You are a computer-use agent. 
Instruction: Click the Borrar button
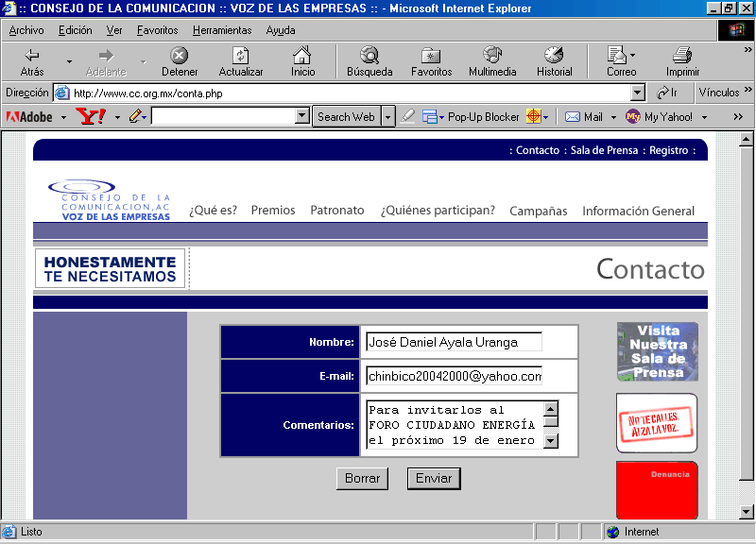[362, 479]
